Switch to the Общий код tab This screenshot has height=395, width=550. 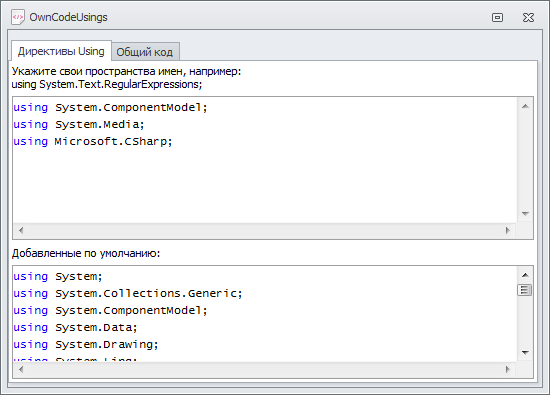[145, 52]
